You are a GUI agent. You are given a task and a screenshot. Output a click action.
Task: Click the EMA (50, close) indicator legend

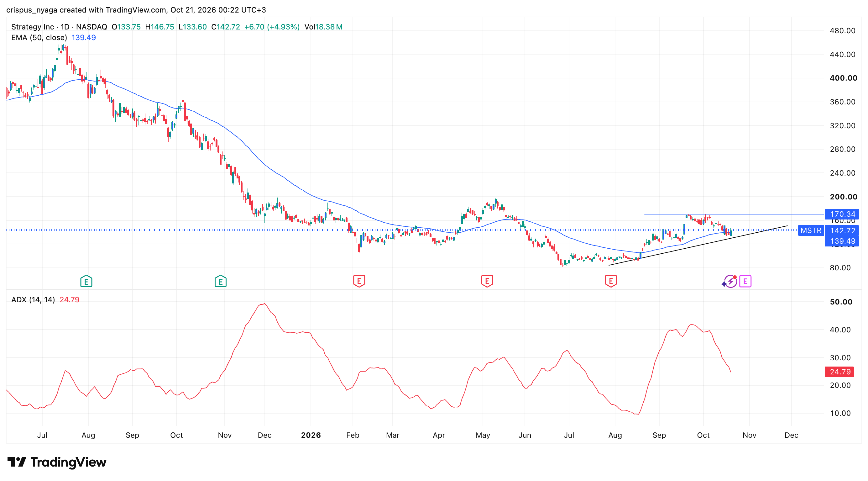coord(39,37)
